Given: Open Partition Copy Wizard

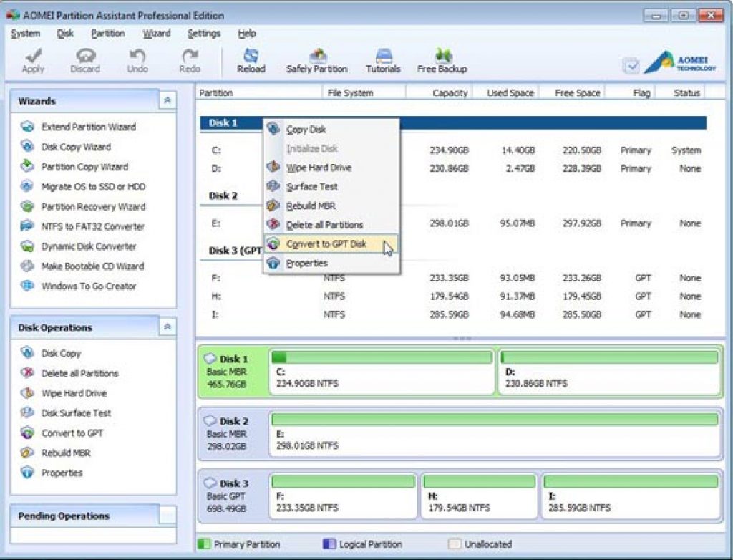Looking at the screenshot, I should 74,167.
